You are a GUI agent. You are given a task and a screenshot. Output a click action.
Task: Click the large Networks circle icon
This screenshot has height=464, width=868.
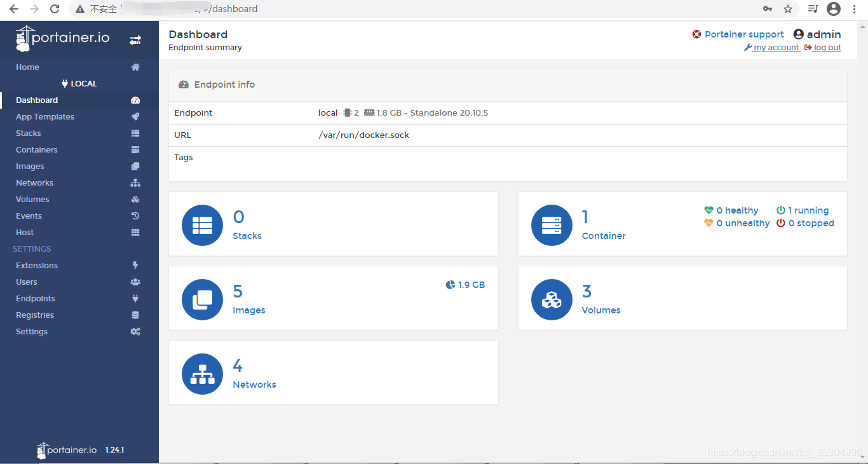[202, 374]
